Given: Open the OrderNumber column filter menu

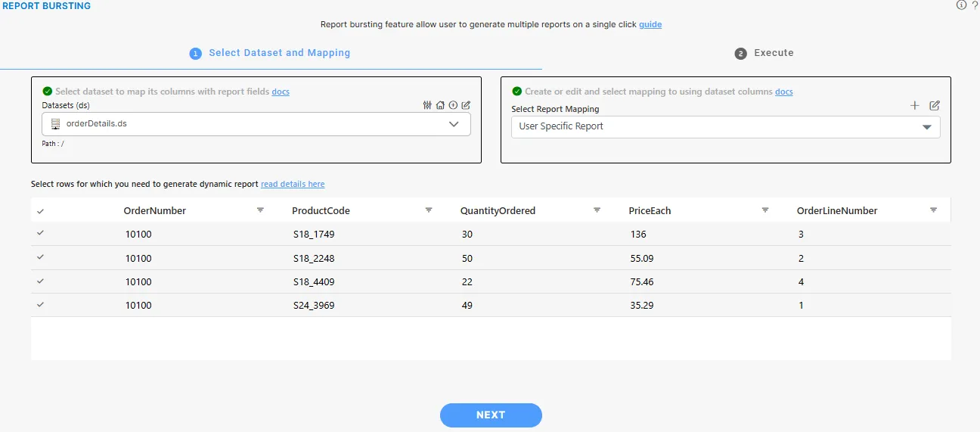Looking at the screenshot, I should point(260,210).
